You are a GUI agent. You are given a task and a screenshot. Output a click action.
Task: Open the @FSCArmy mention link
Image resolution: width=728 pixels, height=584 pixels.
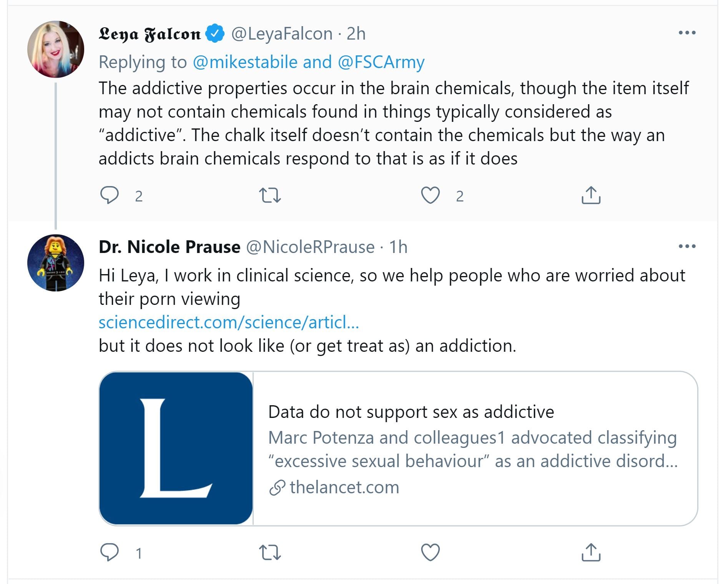381,62
